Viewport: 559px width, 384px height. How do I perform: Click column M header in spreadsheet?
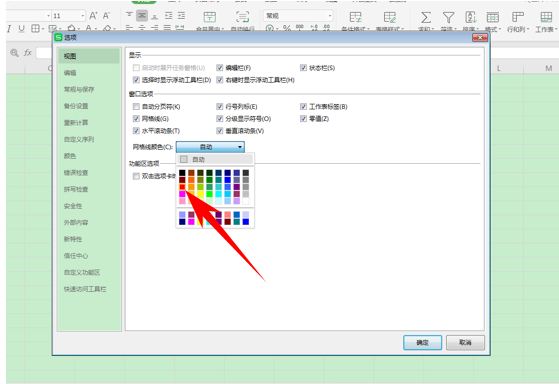[548, 68]
